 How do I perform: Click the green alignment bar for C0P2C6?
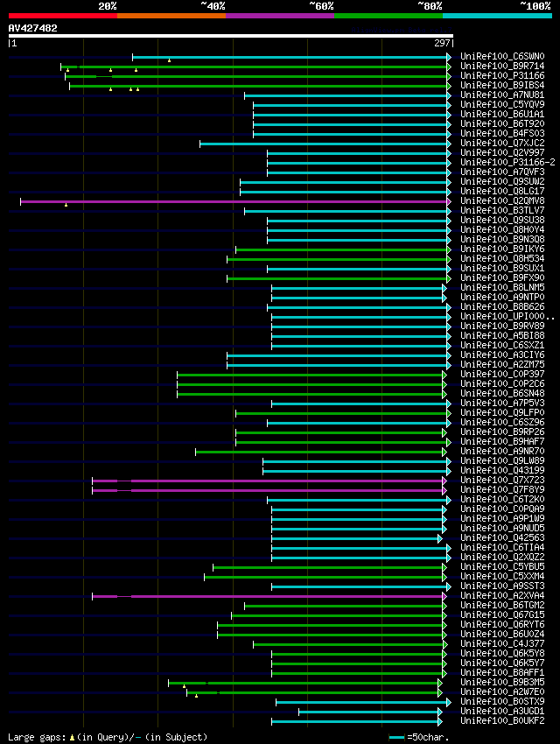pyautogui.click(x=312, y=385)
